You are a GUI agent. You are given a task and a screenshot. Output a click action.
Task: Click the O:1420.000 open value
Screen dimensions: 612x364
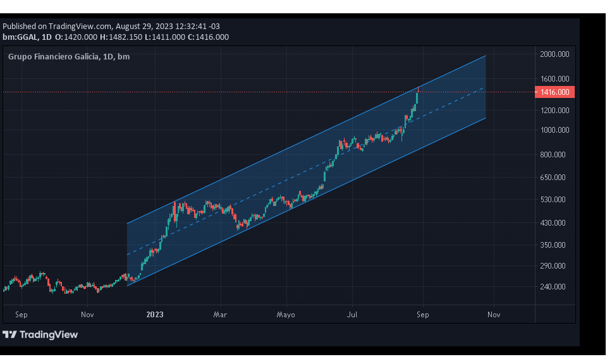(76, 37)
